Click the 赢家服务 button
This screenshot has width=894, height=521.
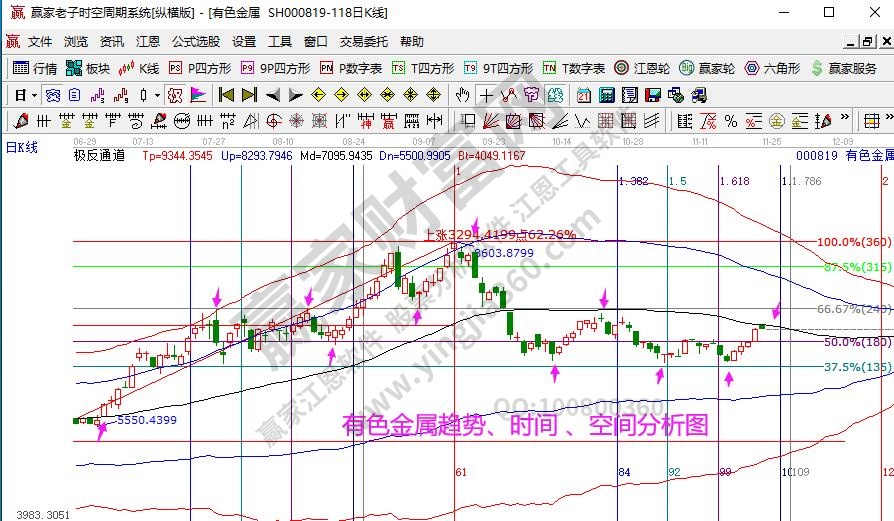[x=845, y=68]
